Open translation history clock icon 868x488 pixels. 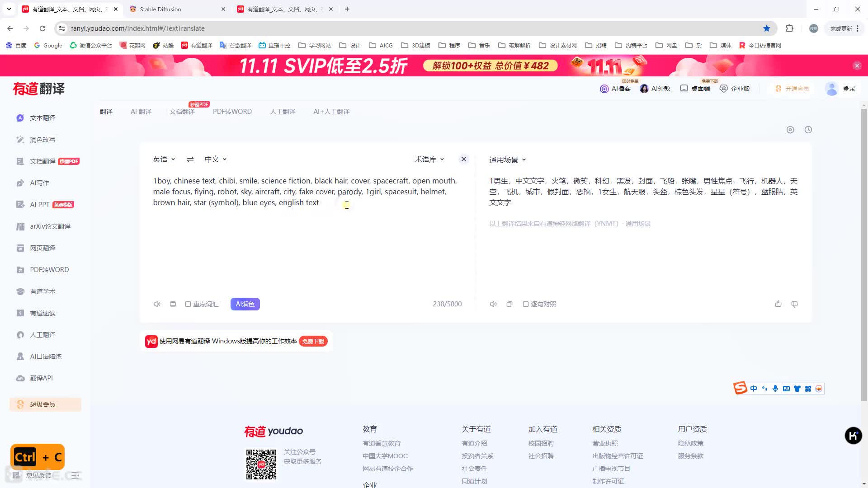point(808,130)
